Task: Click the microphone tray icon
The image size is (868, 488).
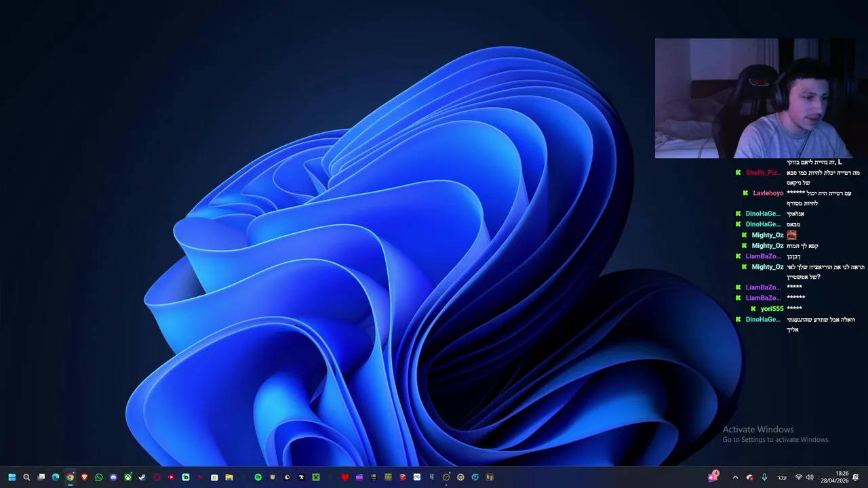Action: coord(764,477)
